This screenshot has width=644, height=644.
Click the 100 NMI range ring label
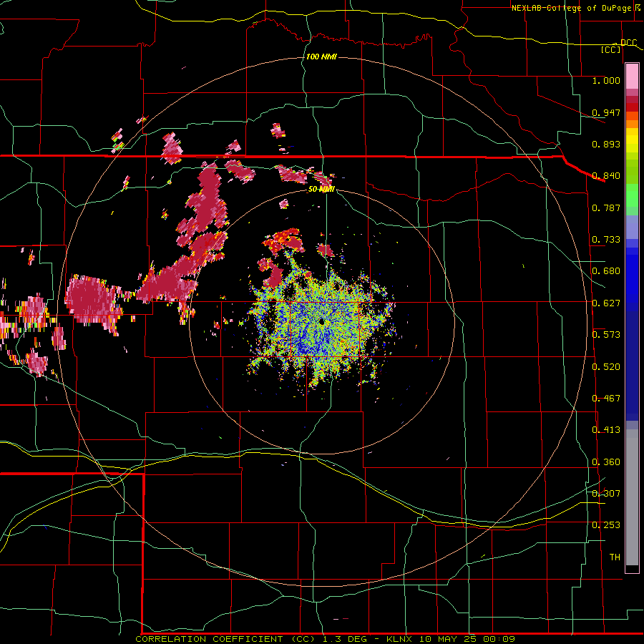[x=321, y=57]
